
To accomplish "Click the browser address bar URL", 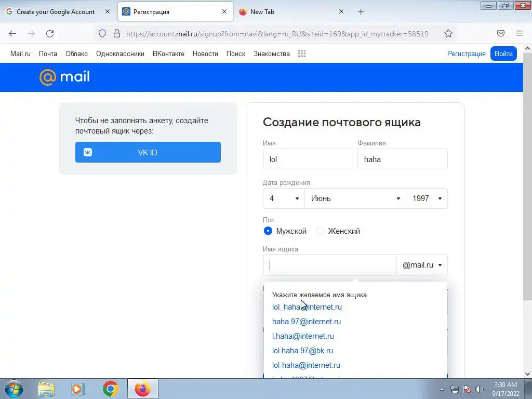I will pyautogui.click(x=277, y=34).
